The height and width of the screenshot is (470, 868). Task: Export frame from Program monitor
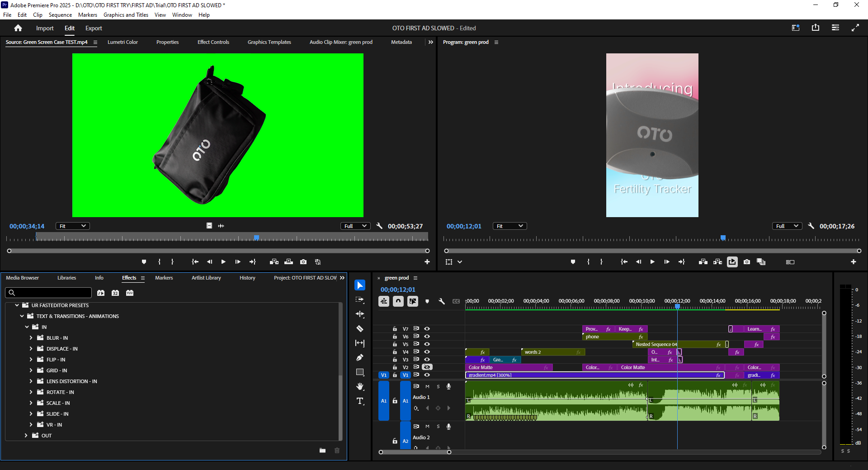pos(747,262)
